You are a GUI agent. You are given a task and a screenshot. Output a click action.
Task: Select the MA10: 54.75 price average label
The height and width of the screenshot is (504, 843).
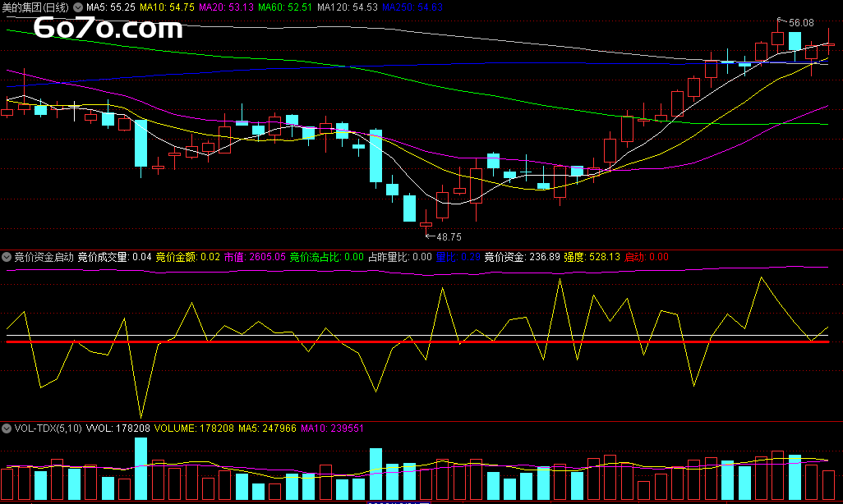(x=167, y=7)
